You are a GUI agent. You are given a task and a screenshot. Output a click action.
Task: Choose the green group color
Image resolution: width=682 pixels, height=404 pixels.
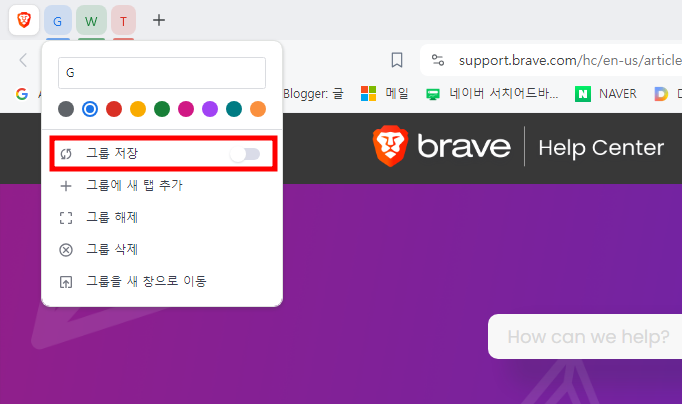(162, 109)
